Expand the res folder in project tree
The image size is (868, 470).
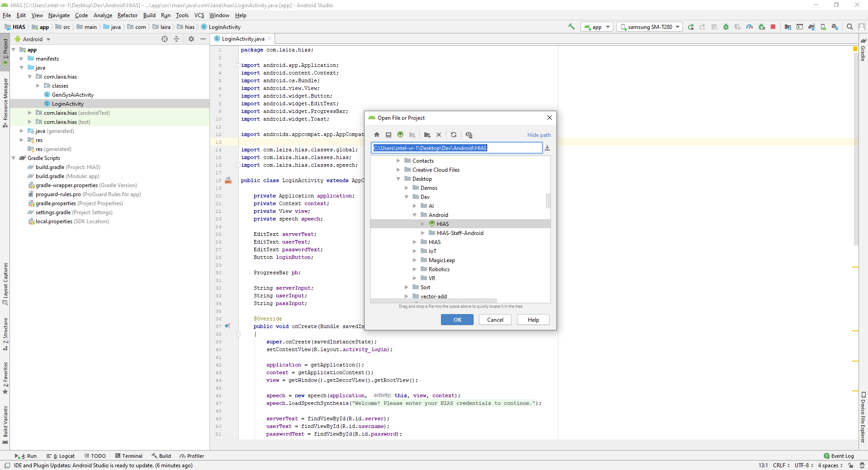tap(22, 140)
